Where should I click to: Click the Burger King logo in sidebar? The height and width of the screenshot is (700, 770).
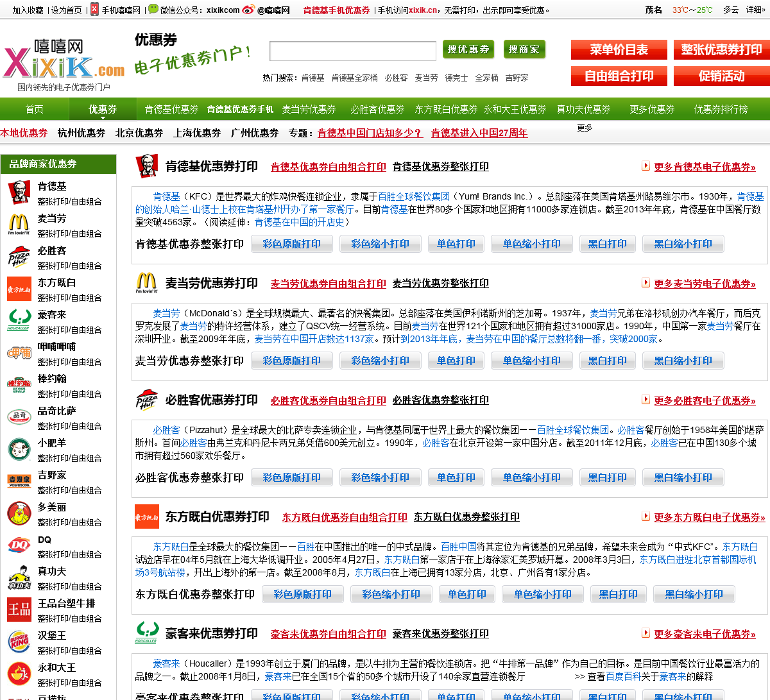coord(19,642)
